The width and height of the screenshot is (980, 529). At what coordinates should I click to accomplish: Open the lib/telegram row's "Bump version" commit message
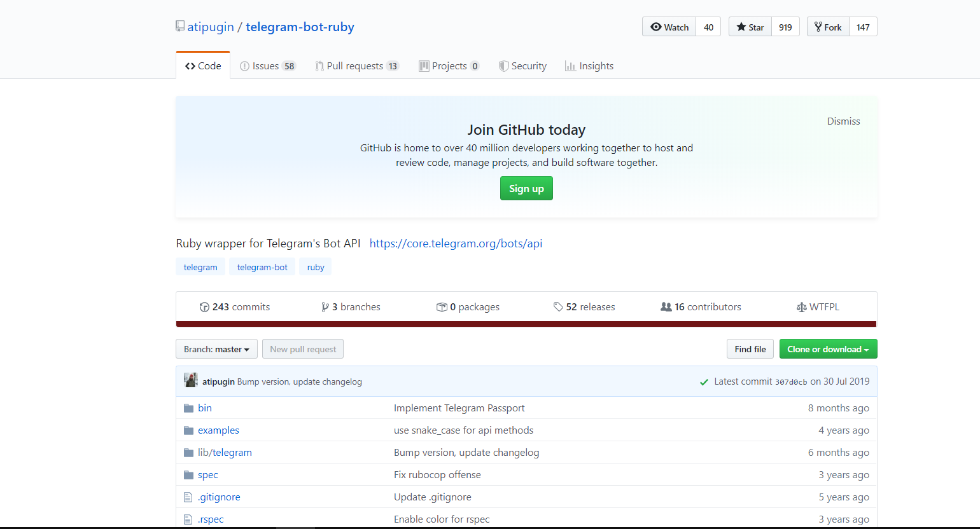[x=466, y=453]
